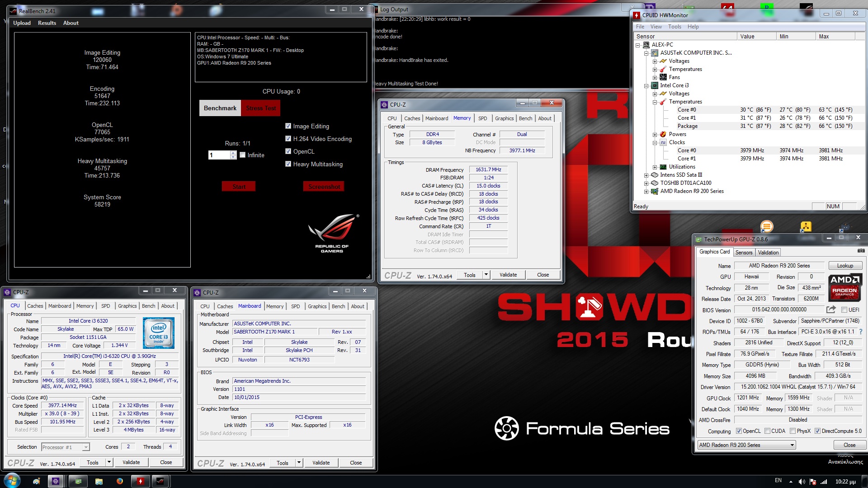The image size is (868, 488).
Task: Click the ASUSTeK motherboard icon in HWMonitor
Action: pyautogui.click(x=655, y=53)
